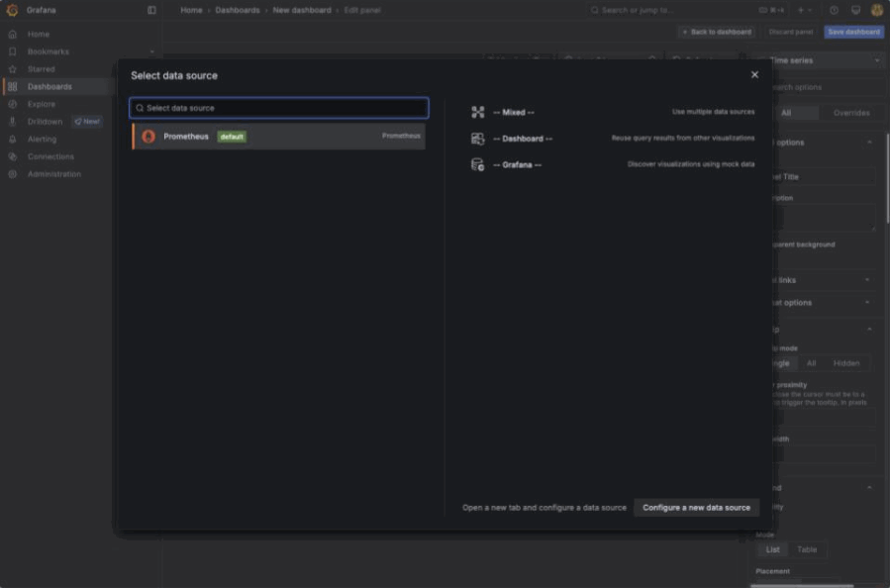The width and height of the screenshot is (890, 588).
Task: Open Dashboards in the sidebar menu
Action: pyautogui.click(x=49, y=87)
